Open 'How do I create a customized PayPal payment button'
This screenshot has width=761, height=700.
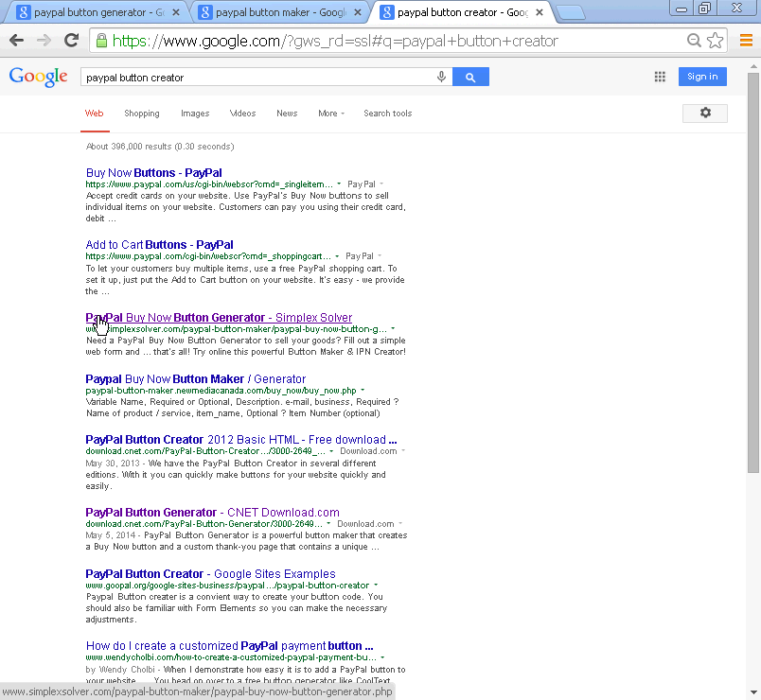click(230, 646)
